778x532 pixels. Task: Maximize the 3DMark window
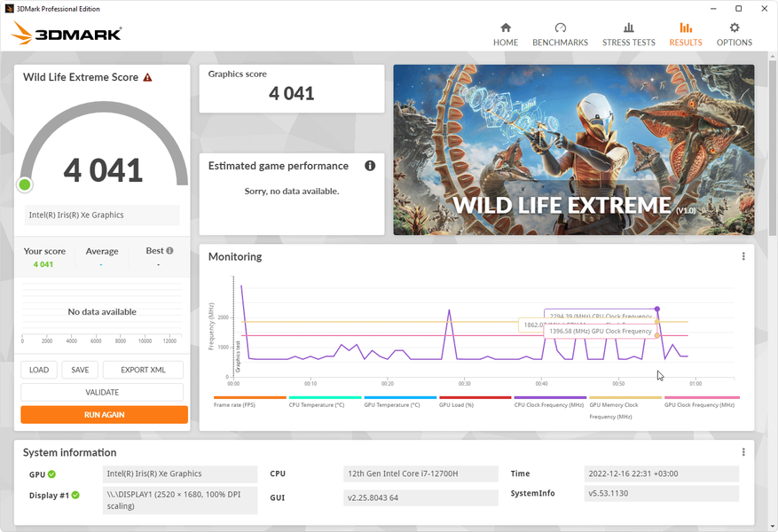point(739,9)
